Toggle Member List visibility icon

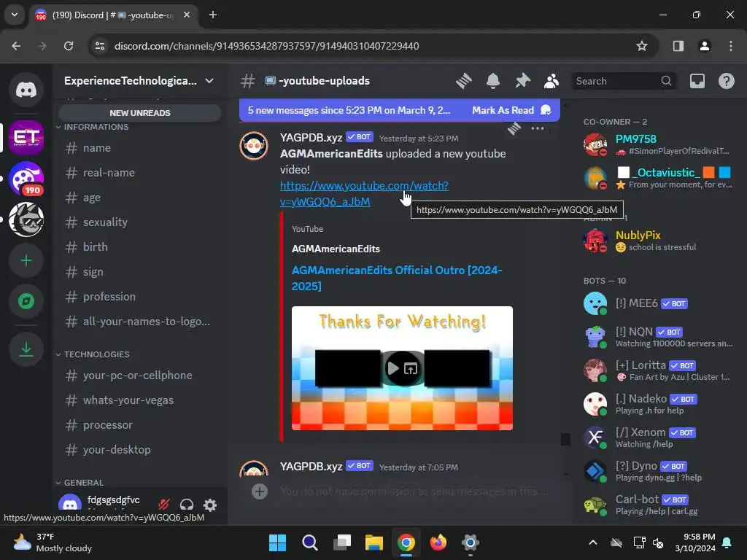pyautogui.click(x=551, y=81)
